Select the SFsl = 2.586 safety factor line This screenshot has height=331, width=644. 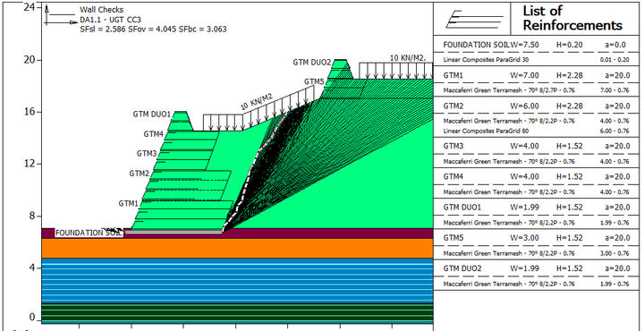[x=153, y=30]
